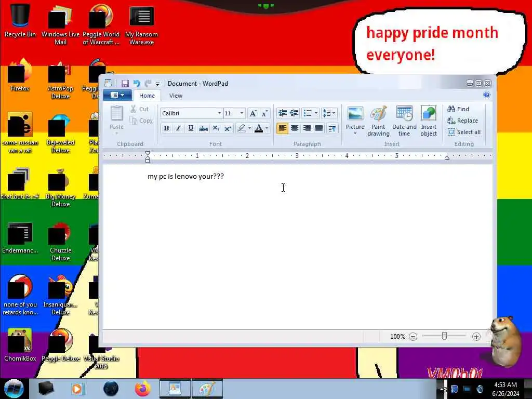Open the Paragraph settings dialog icon
This screenshot has height=399, width=532.
coord(332,128)
